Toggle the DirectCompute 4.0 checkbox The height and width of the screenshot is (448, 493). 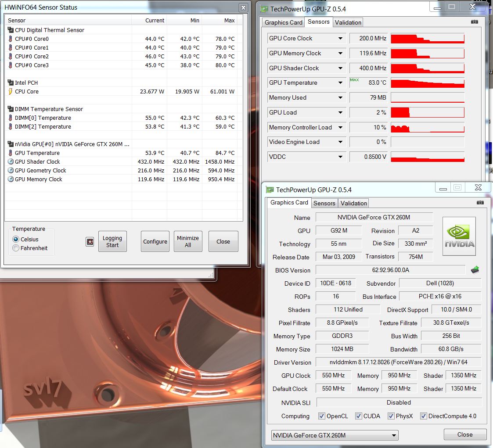pyautogui.click(x=424, y=416)
